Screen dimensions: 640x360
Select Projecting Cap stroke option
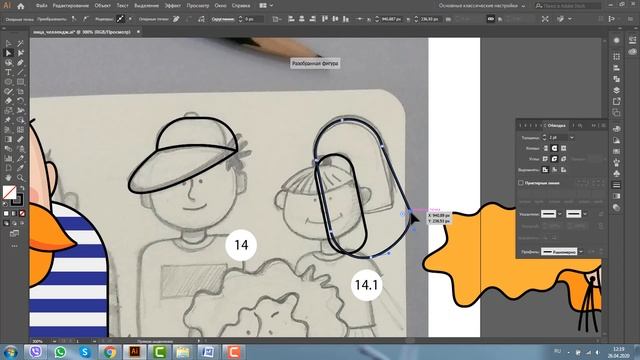(564, 148)
